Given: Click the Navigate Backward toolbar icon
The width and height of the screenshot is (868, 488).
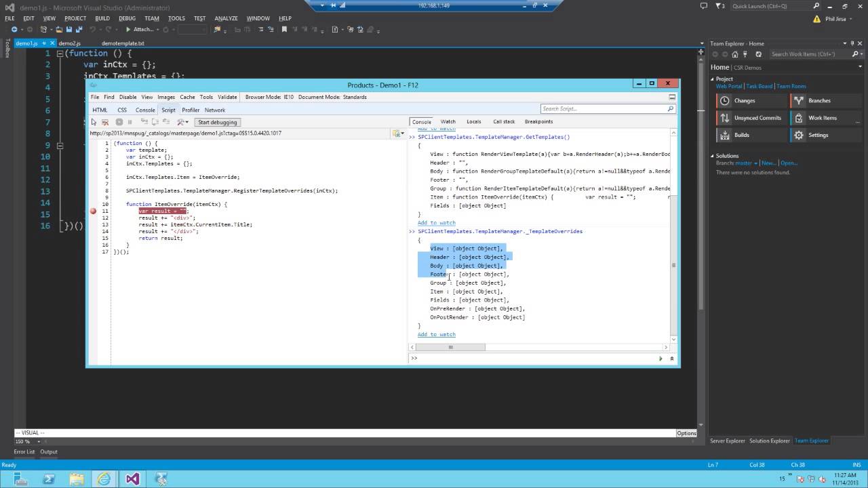Looking at the screenshot, I should tap(15, 30).
